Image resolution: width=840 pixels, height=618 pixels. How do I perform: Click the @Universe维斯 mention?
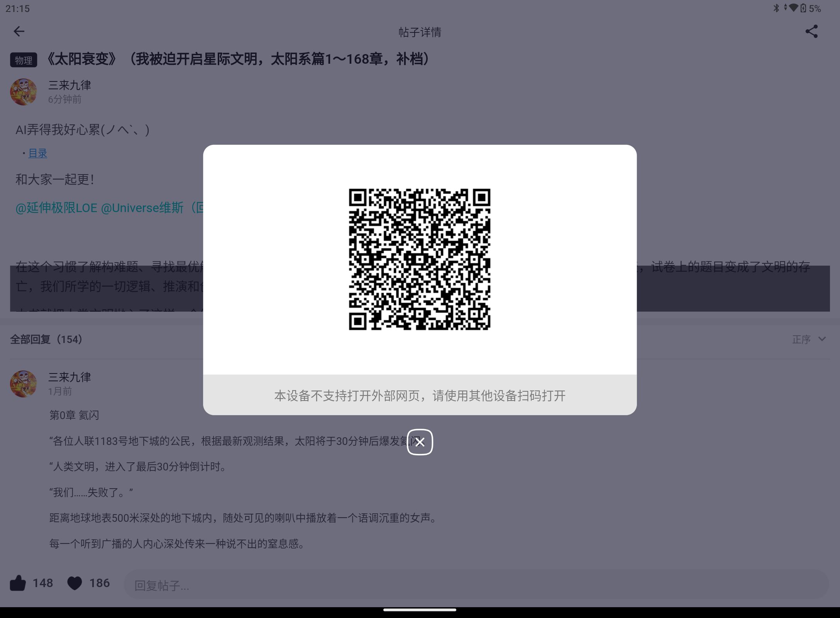[143, 208]
